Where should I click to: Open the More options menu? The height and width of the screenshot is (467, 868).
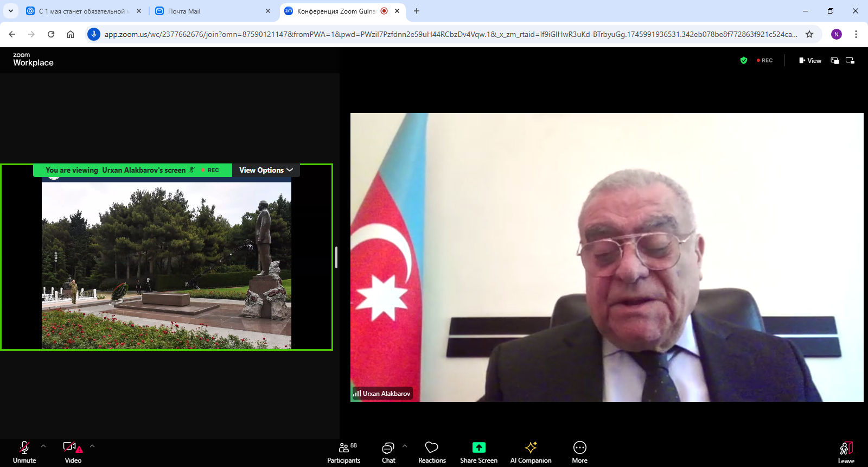579,452
